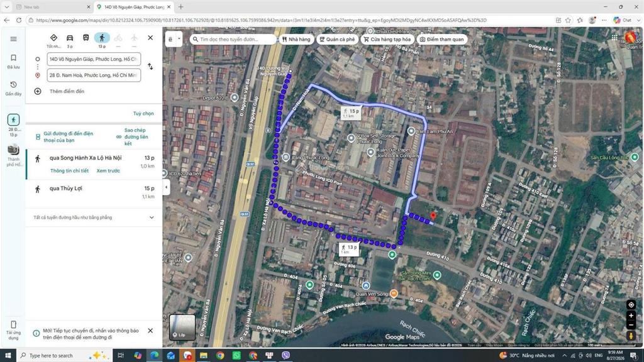Open the Google Maps hamburger menu
This screenshot has width=644, height=362.
pos(14,39)
